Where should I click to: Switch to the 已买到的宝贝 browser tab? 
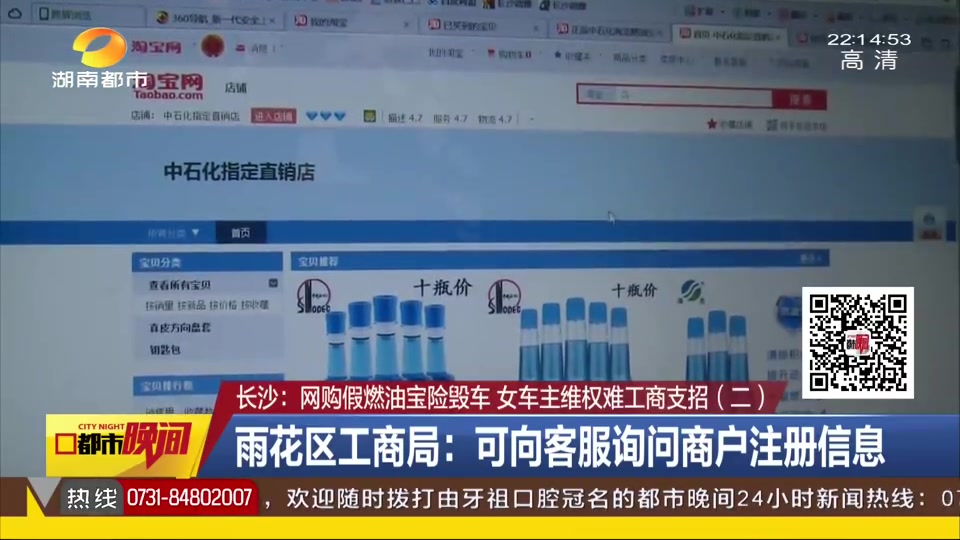(x=481, y=26)
